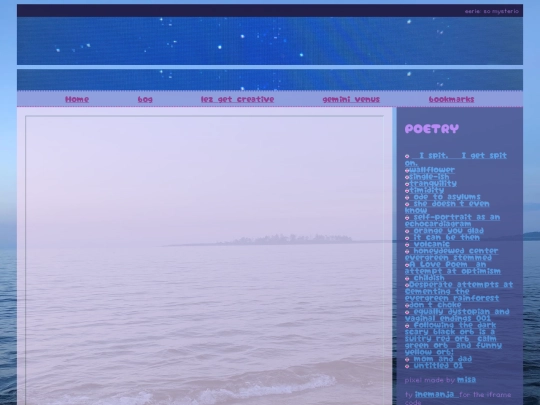Open "self-portrait as an echocardiagram" poem
540x405 pixels.
(x=452, y=220)
